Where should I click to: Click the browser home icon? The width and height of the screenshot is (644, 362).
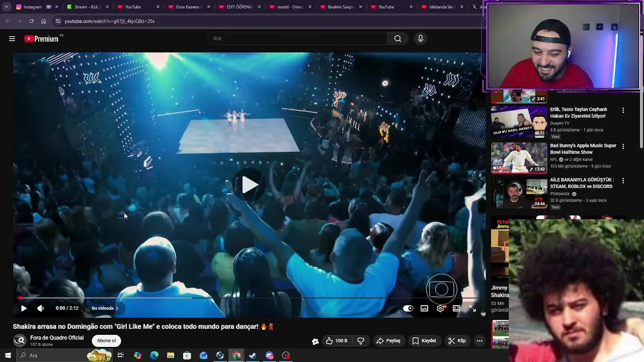click(x=43, y=21)
